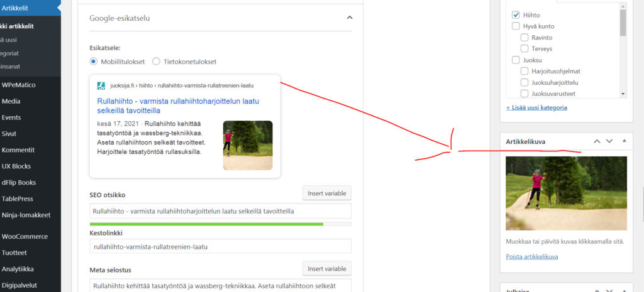The height and width of the screenshot is (292, 644).
Task: Uncheck the Hiihto category checkbox
Action: pyautogui.click(x=516, y=15)
